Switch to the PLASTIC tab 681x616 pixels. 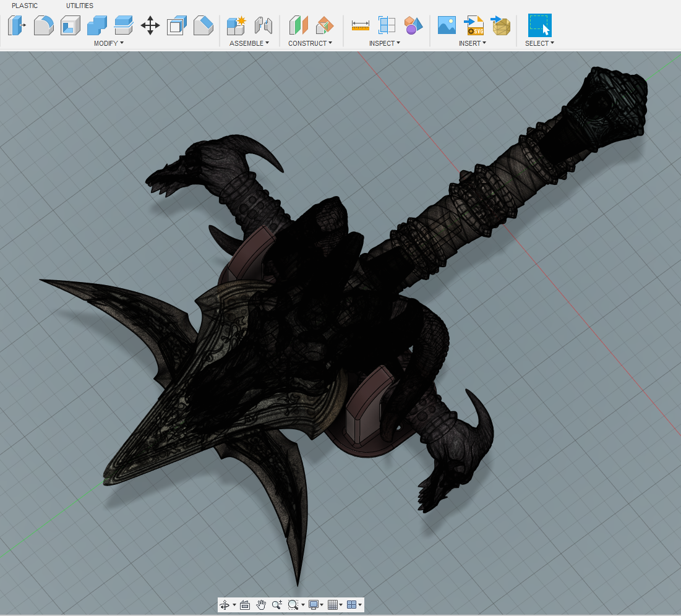click(25, 6)
